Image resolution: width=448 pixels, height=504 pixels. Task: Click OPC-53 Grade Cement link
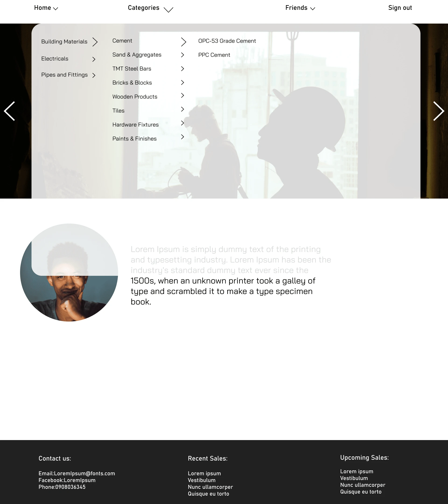click(x=227, y=41)
